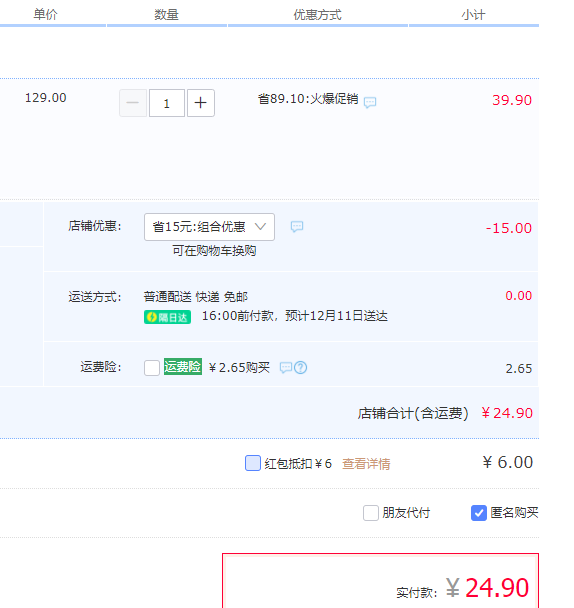The width and height of the screenshot is (574, 608).
Task: Open comment icon next to 火爆促销 discount
Action: [370, 102]
